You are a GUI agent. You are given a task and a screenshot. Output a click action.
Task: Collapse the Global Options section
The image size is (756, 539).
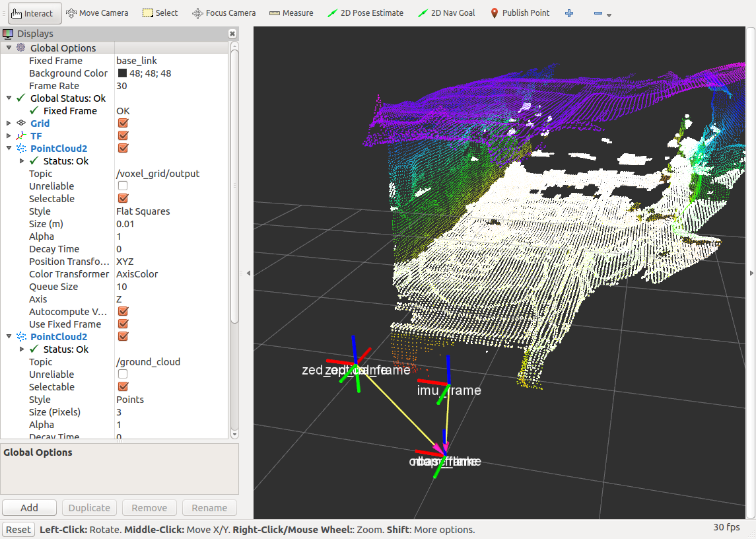pos(9,48)
